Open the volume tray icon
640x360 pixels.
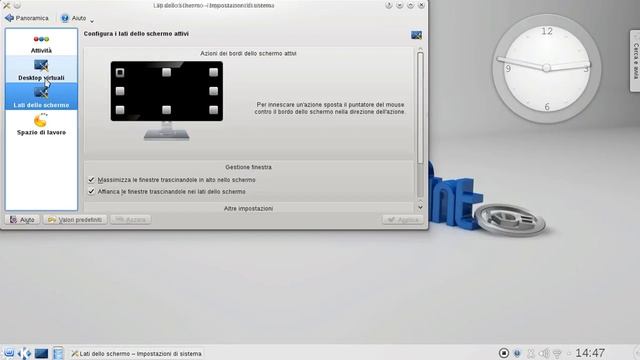pos(544,353)
